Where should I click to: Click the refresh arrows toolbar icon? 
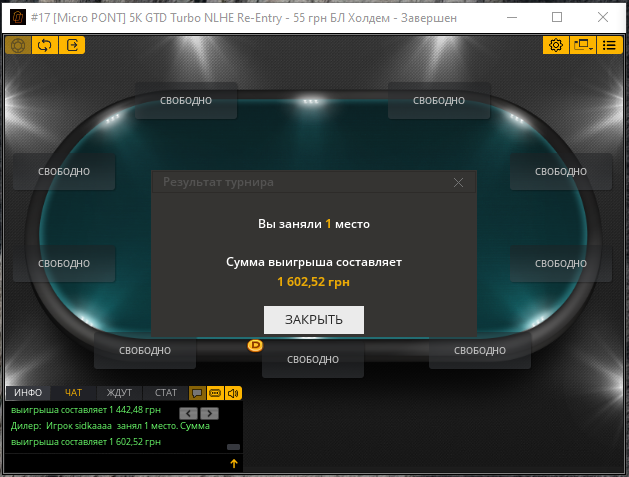(x=45, y=45)
